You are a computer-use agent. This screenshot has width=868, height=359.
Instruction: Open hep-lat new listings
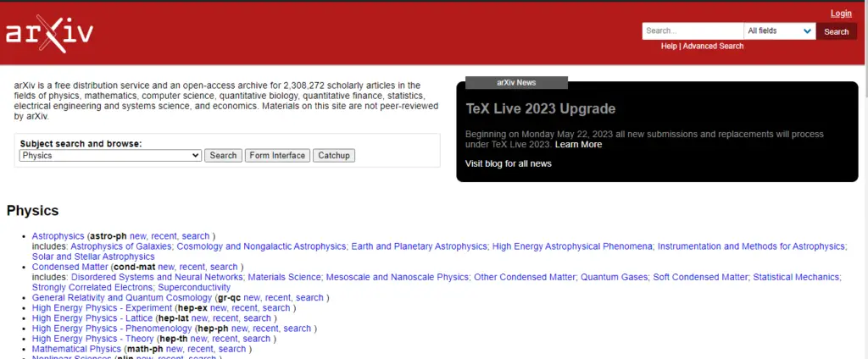(x=199, y=318)
